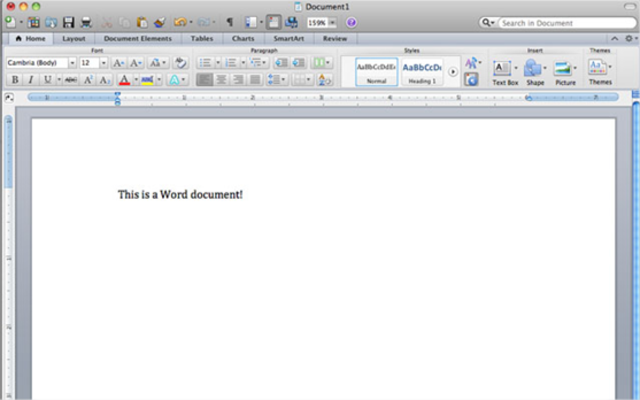Decrease font size with the A down button
The image size is (640, 400).
pyautogui.click(x=136, y=63)
